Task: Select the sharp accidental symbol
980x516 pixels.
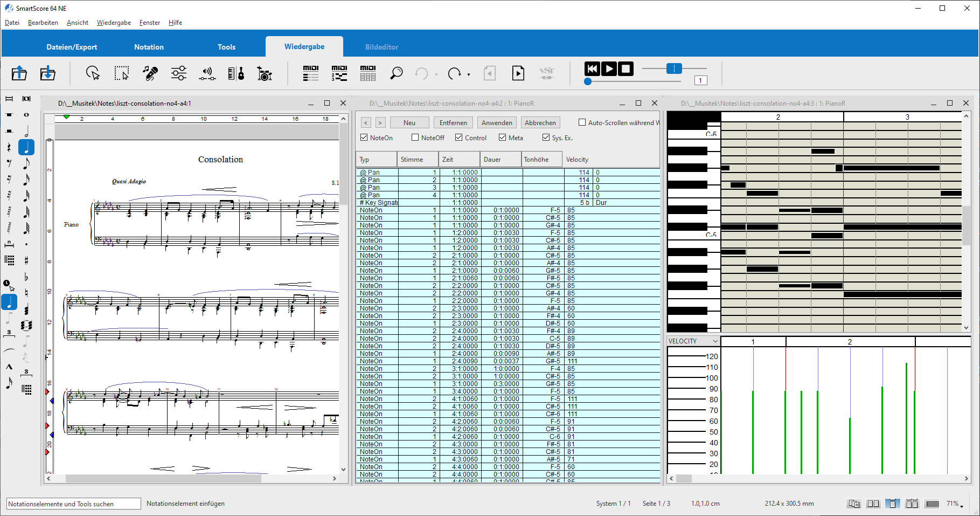Action: pyautogui.click(x=26, y=261)
